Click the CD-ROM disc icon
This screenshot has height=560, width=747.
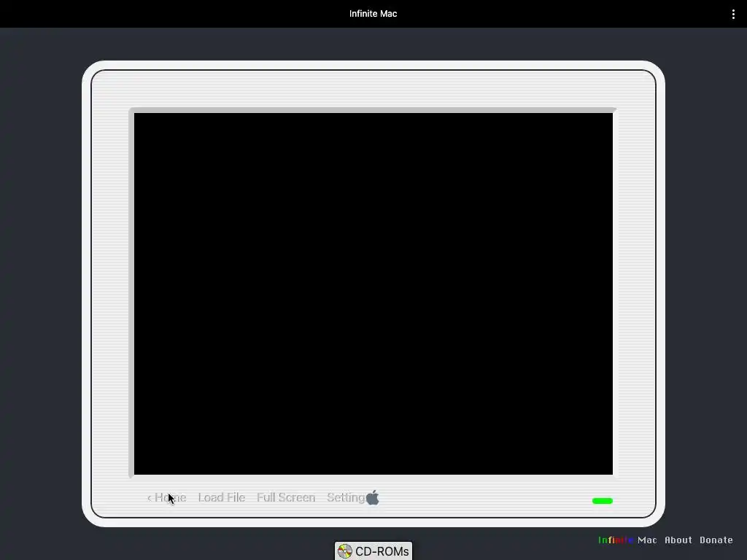345,551
